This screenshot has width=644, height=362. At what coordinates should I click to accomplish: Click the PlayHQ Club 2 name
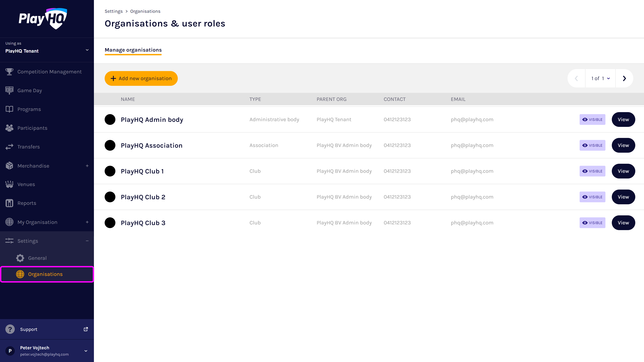pos(143,197)
